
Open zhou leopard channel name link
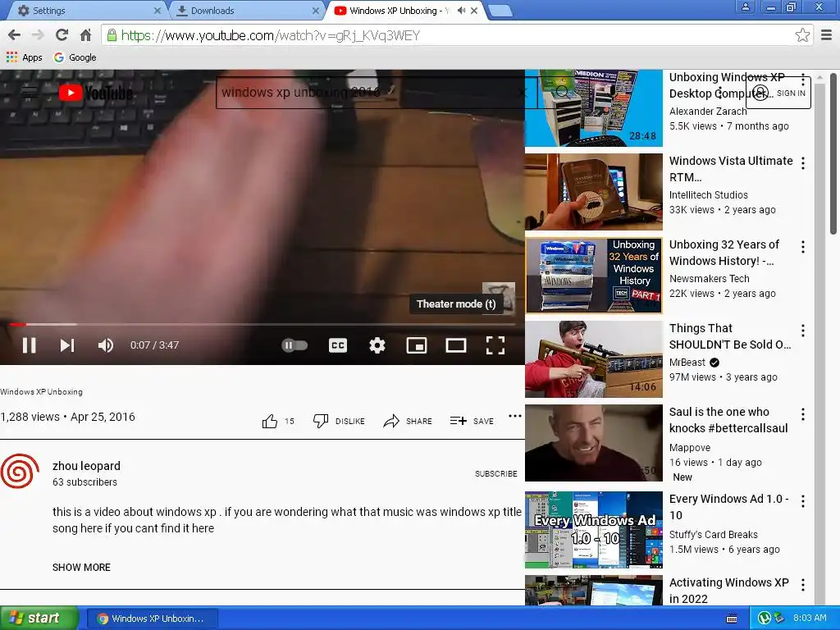[x=86, y=466]
